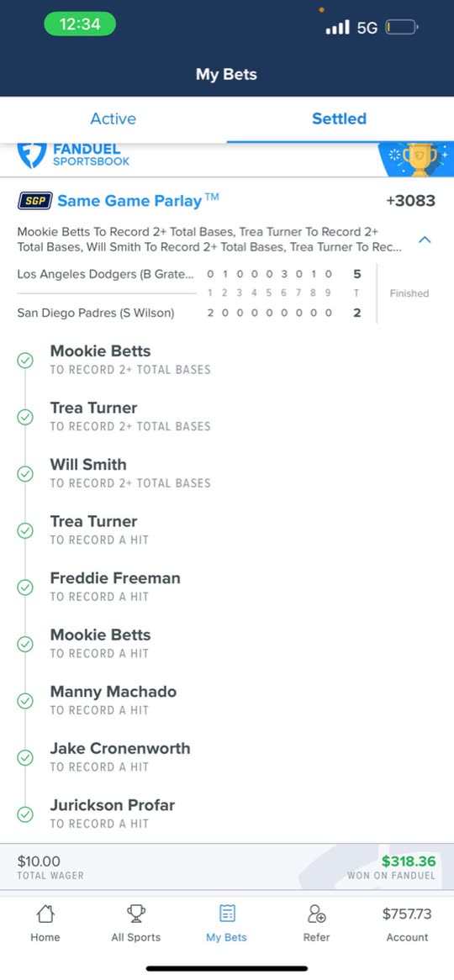This screenshot has width=454, height=980.
Task: Open Account showing $757.73 balance
Action: click(x=406, y=925)
